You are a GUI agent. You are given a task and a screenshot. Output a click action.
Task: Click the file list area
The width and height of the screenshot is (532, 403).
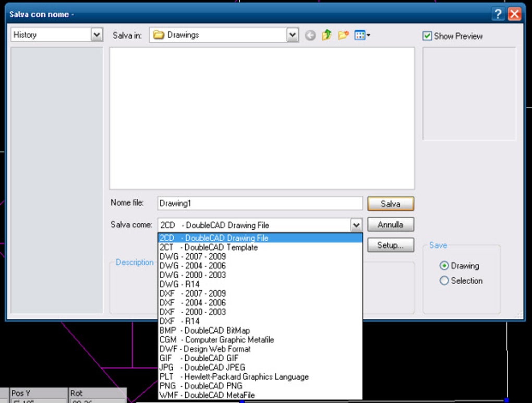(x=262, y=118)
